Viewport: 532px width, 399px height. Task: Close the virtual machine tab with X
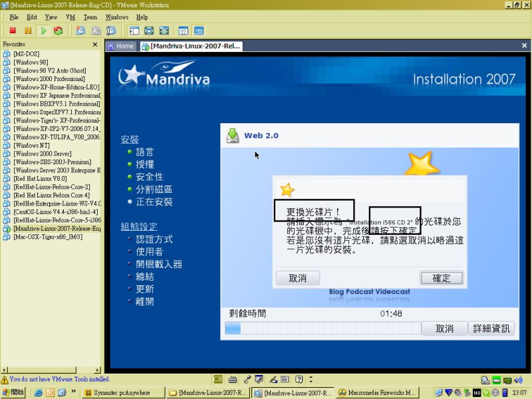tap(524, 45)
